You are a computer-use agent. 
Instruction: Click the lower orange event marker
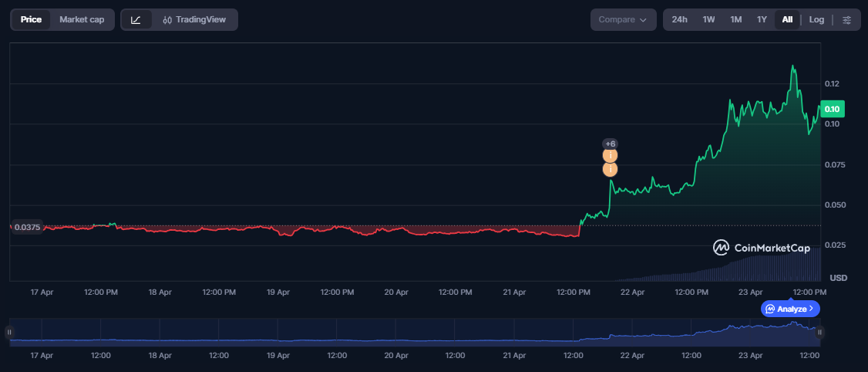610,169
